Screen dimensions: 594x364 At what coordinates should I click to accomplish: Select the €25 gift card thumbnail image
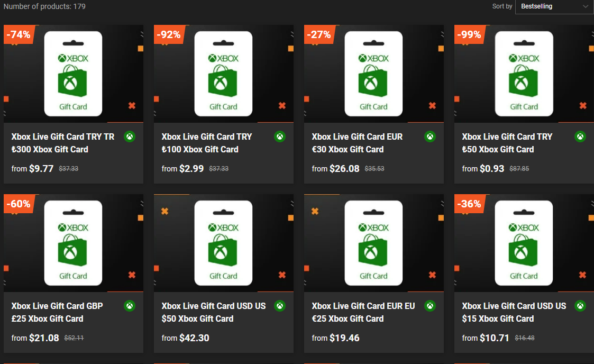[373, 243]
